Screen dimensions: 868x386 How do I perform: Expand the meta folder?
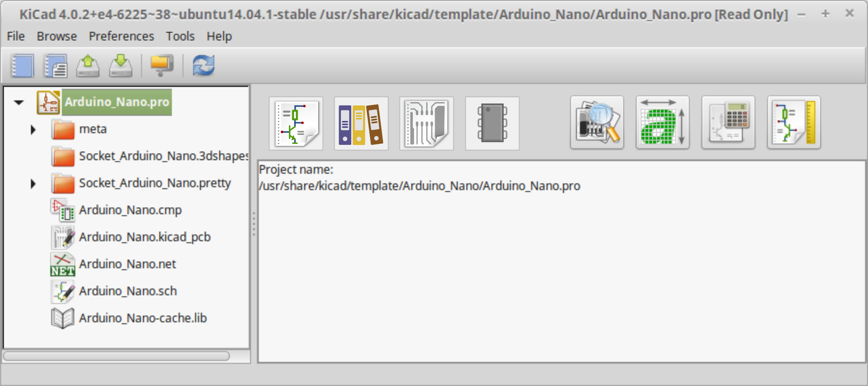[33, 129]
